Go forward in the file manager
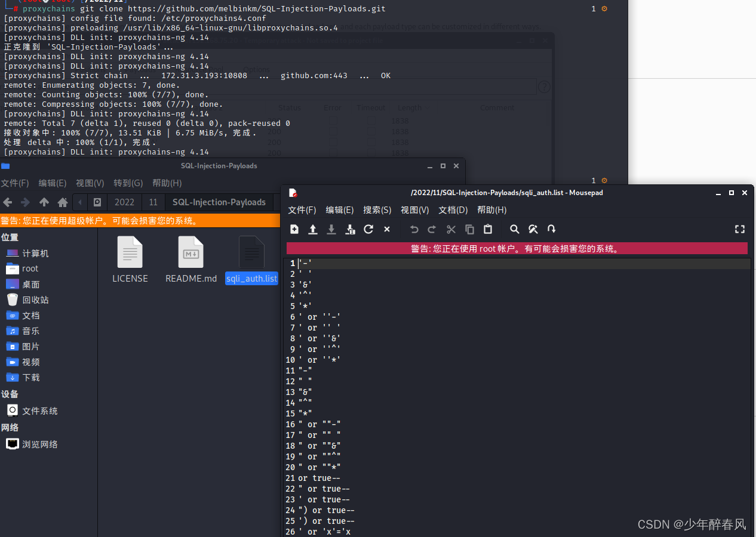This screenshot has width=756, height=537. [x=26, y=202]
